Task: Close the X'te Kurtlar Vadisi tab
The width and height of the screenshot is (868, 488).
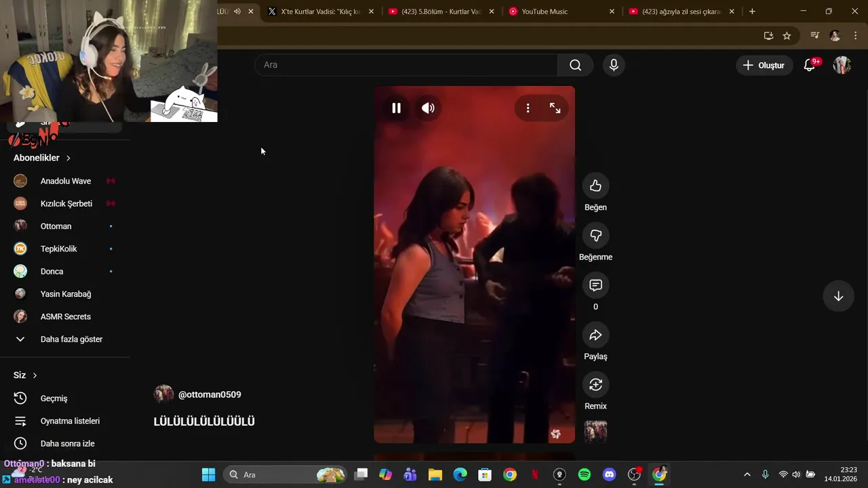Action: (x=371, y=12)
